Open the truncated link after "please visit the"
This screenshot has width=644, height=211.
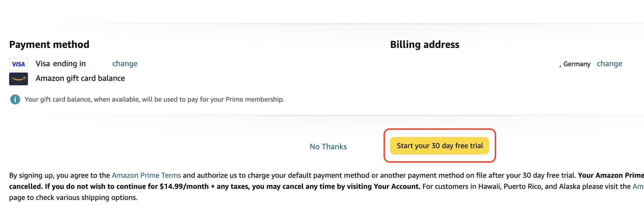(x=638, y=186)
